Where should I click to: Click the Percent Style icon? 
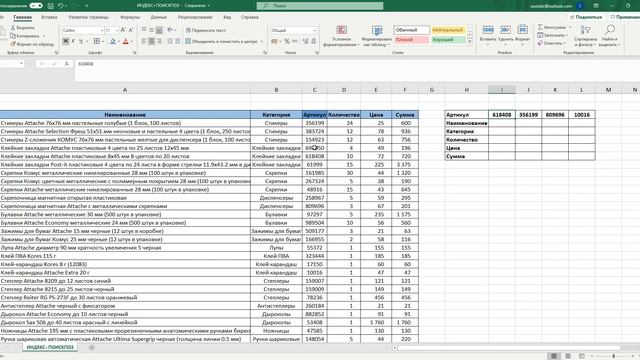pyautogui.click(x=287, y=41)
